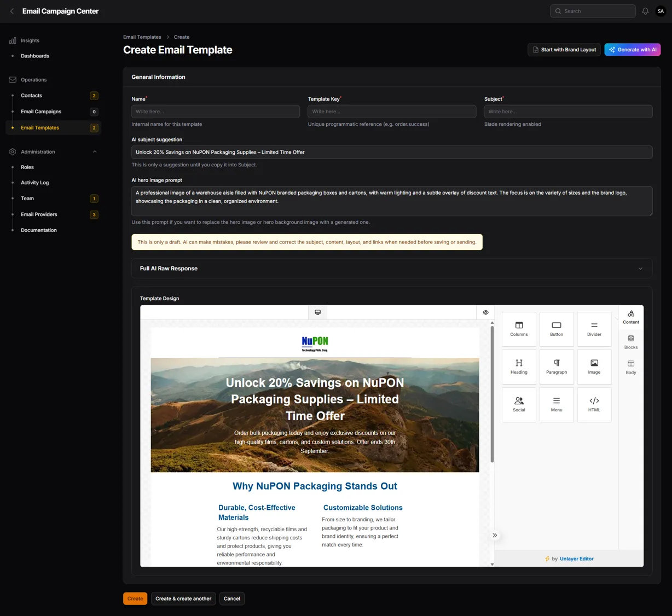This screenshot has height=616, width=672.
Task: Select 'Durable, Cost-Effective Materials' heading
Action: click(257, 513)
